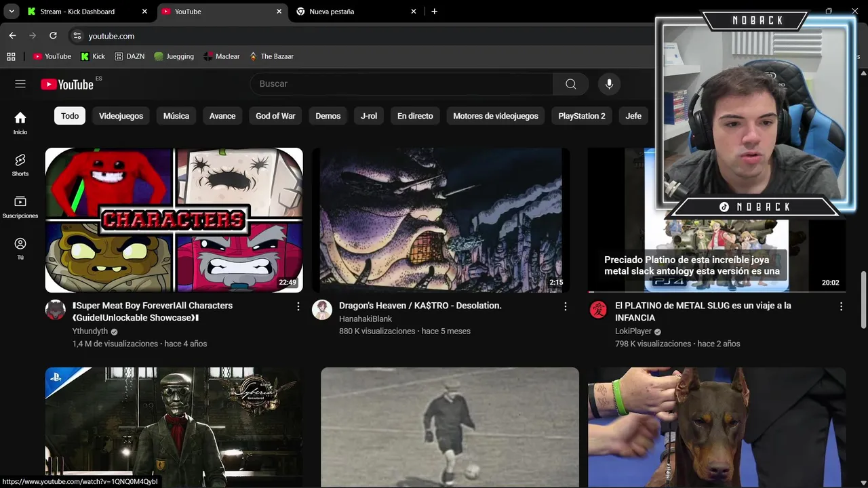868x488 pixels.
Task: Open Suscripciones in the sidebar
Action: [20, 207]
